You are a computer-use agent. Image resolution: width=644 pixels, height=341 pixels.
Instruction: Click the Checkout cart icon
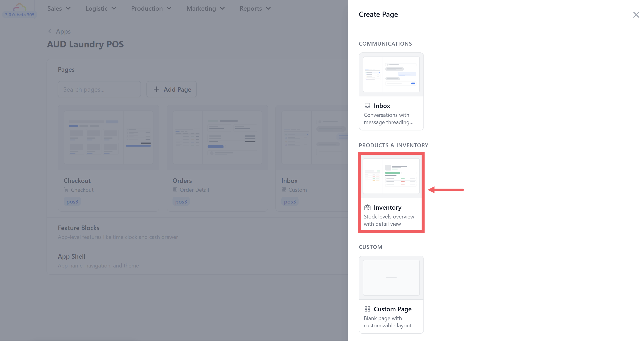(x=66, y=189)
